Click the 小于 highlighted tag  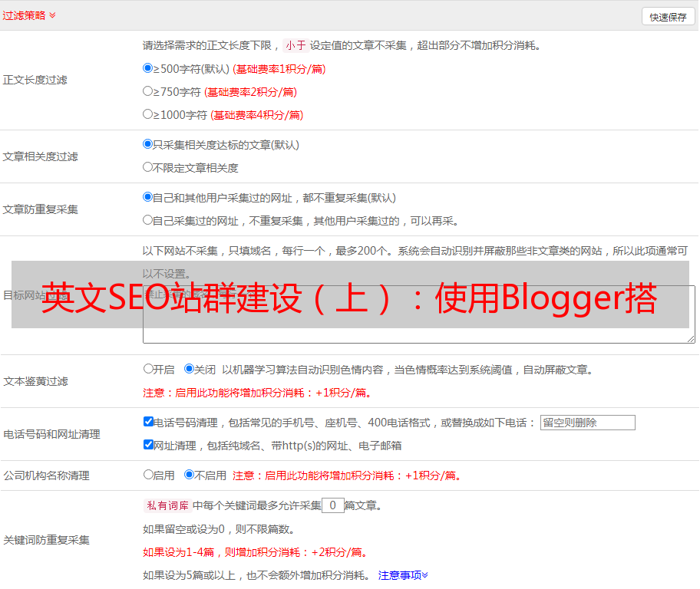click(296, 45)
